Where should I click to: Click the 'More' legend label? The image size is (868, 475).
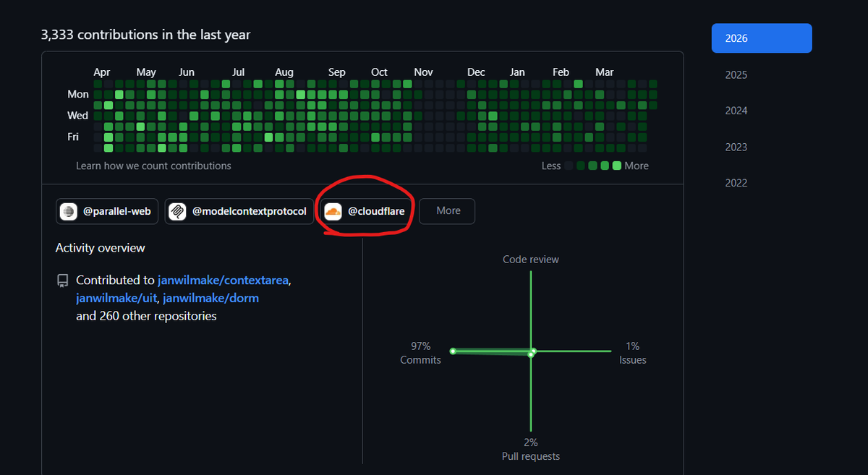click(x=637, y=166)
